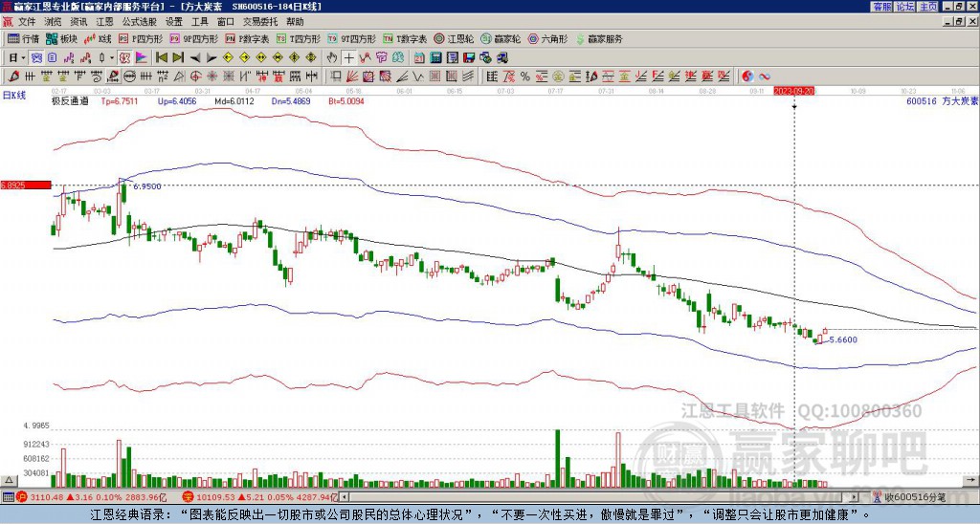Click the black right arrow icon

pyautogui.click(x=212, y=58)
